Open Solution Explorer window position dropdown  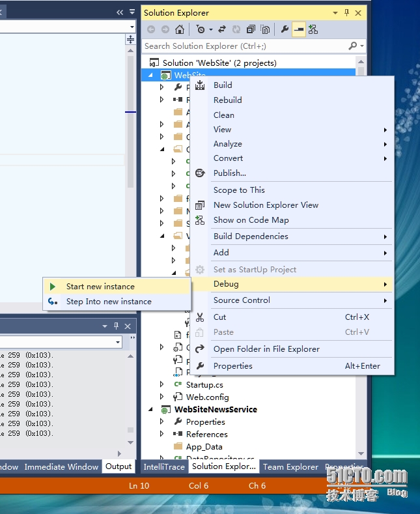[x=335, y=13]
